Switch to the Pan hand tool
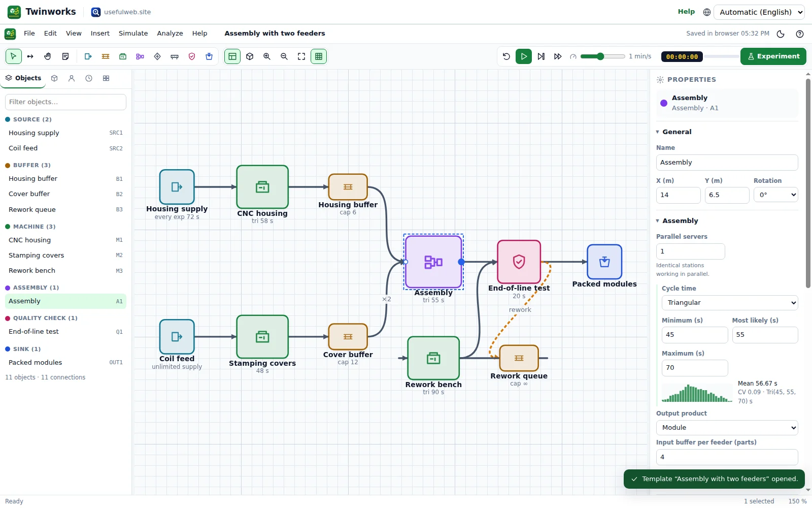The image size is (812, 508). coord(48,56)
